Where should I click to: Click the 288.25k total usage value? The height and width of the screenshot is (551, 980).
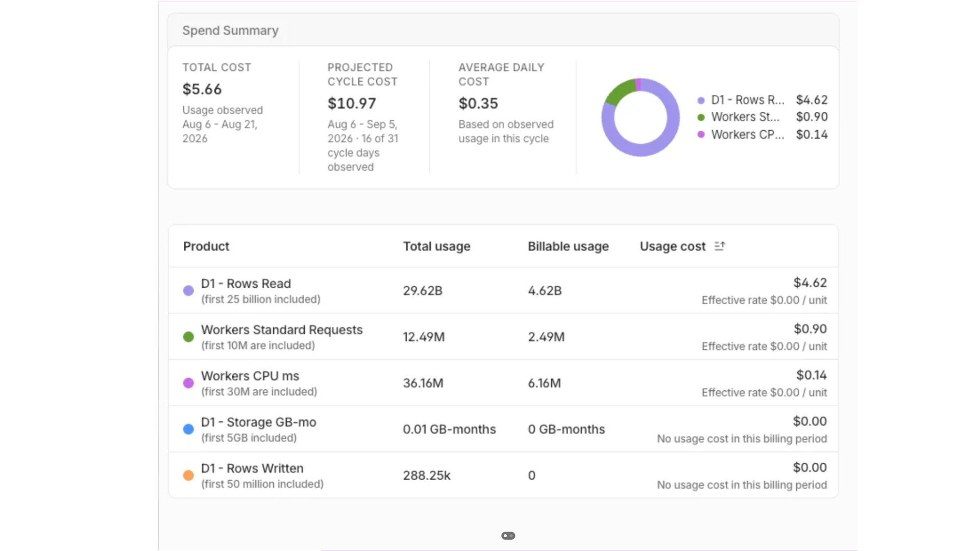(x=427, y=475)
